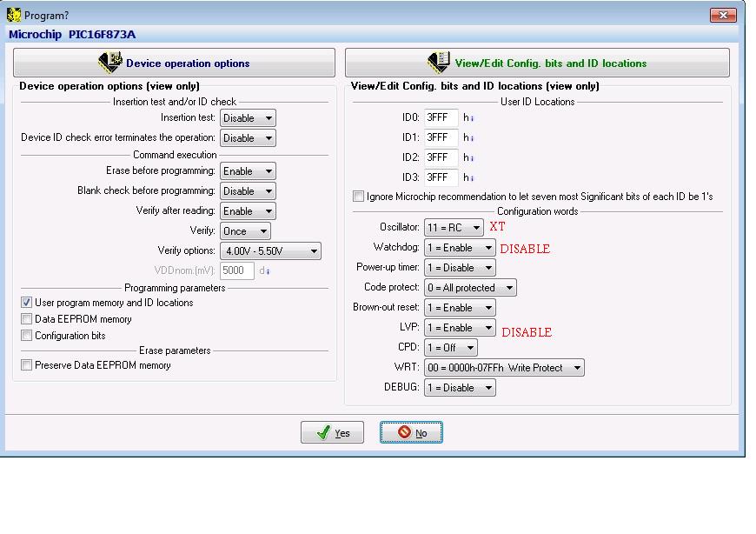
Task: Open the Verify 'Once' dropdown
Action: [x=245, y=231]
